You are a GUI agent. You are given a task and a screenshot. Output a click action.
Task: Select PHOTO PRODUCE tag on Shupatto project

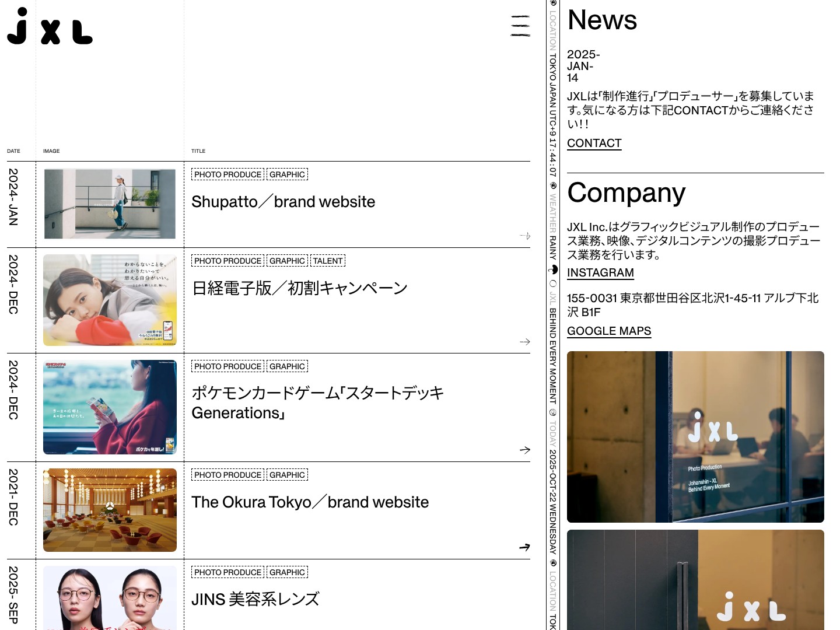228,174
